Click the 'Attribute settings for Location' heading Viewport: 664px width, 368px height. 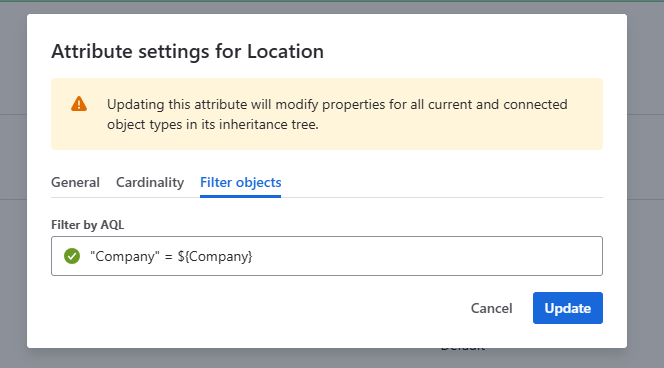[188, 51]
